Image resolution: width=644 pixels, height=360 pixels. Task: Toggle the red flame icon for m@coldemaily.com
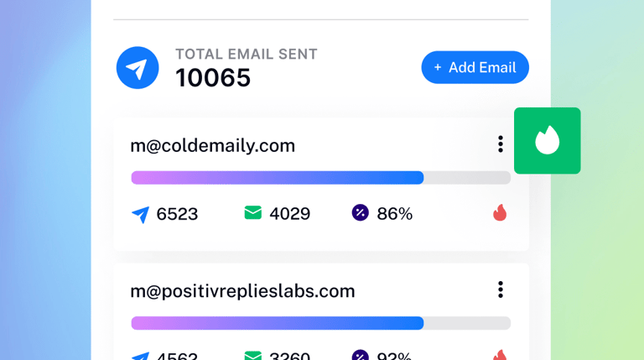pyautogui.click(x=500, y=213)
